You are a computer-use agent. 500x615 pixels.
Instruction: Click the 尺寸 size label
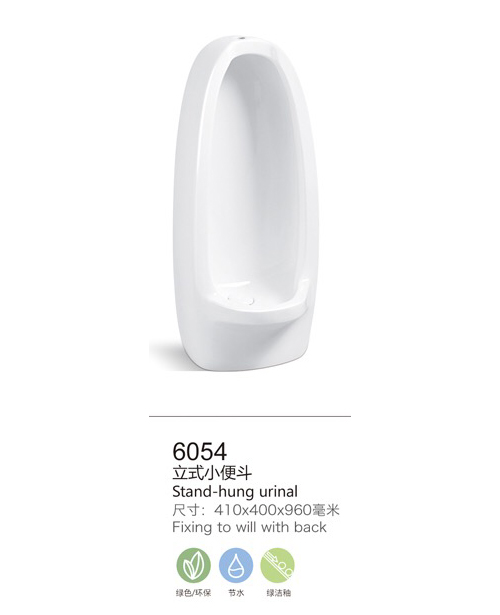click(x=186, y=510)
